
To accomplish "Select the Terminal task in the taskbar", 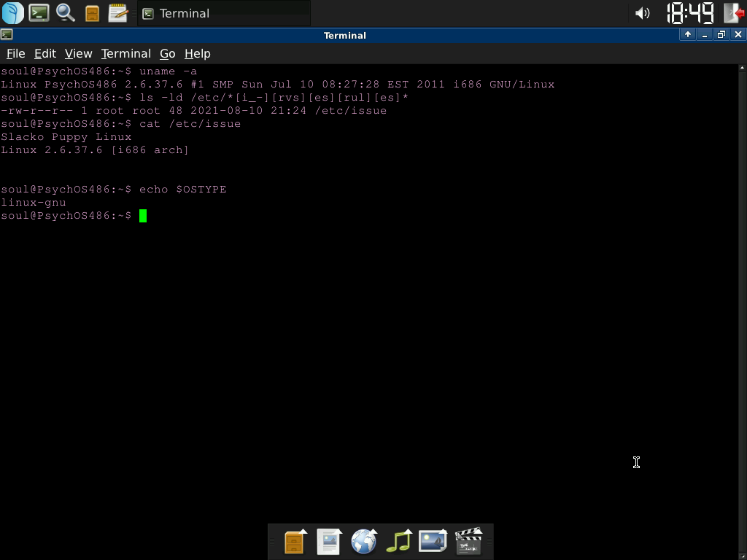I will tap(224, 13).
